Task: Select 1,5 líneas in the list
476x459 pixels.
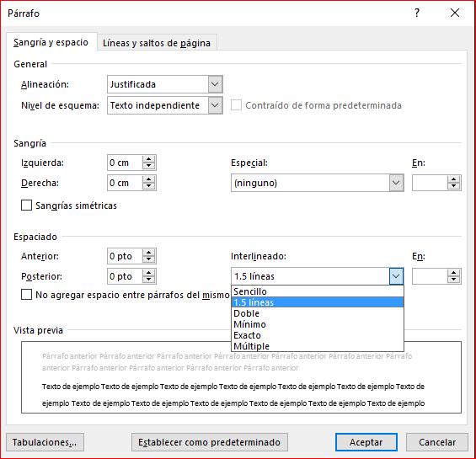Action: point(318,302)
